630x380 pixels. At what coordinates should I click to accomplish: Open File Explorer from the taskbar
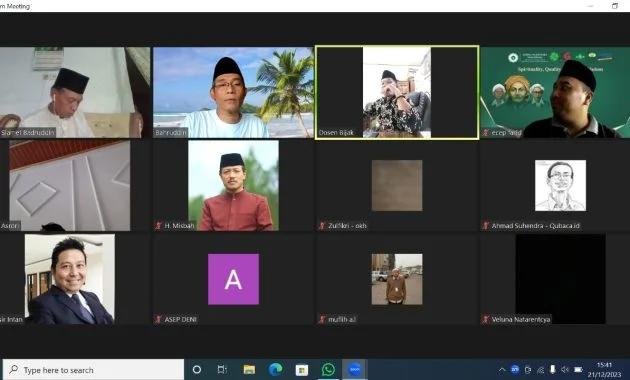click(249, 370)
